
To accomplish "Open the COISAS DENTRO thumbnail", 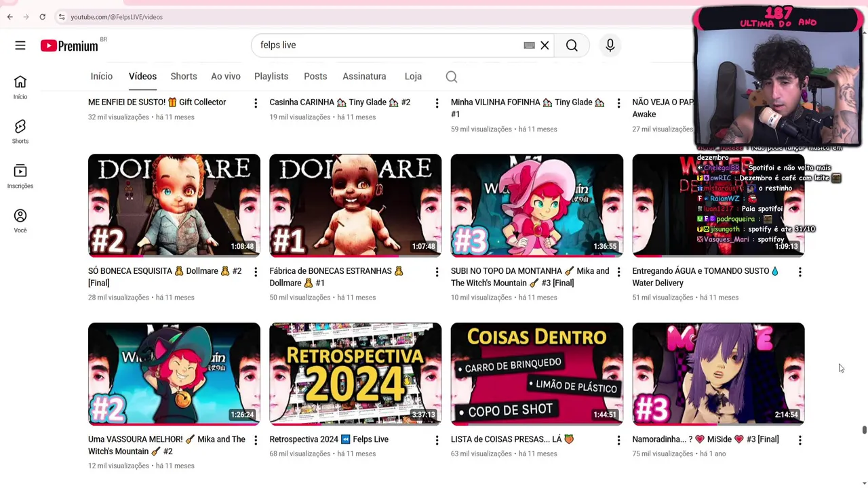I will (x=537, y=374).
